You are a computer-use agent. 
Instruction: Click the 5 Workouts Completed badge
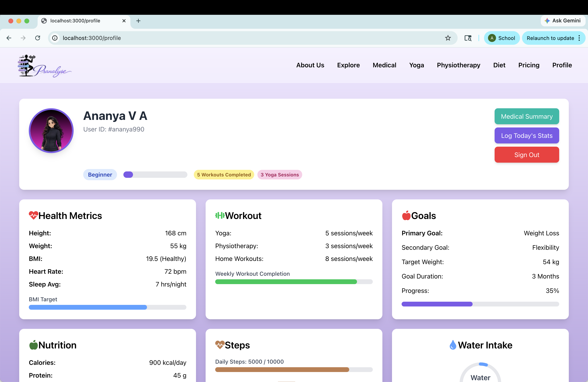[x=224, y=175]
